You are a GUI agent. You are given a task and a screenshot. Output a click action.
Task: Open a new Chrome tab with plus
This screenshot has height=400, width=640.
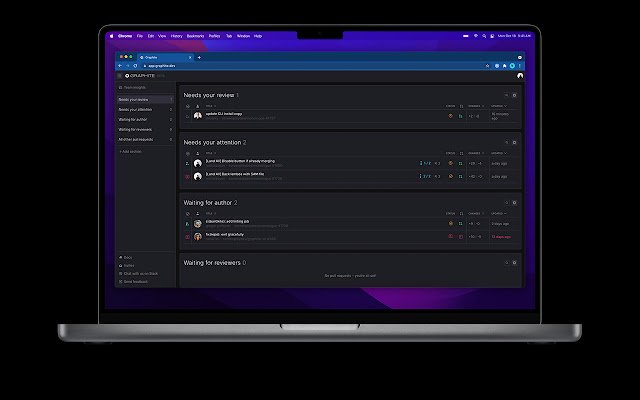point(199,58)
